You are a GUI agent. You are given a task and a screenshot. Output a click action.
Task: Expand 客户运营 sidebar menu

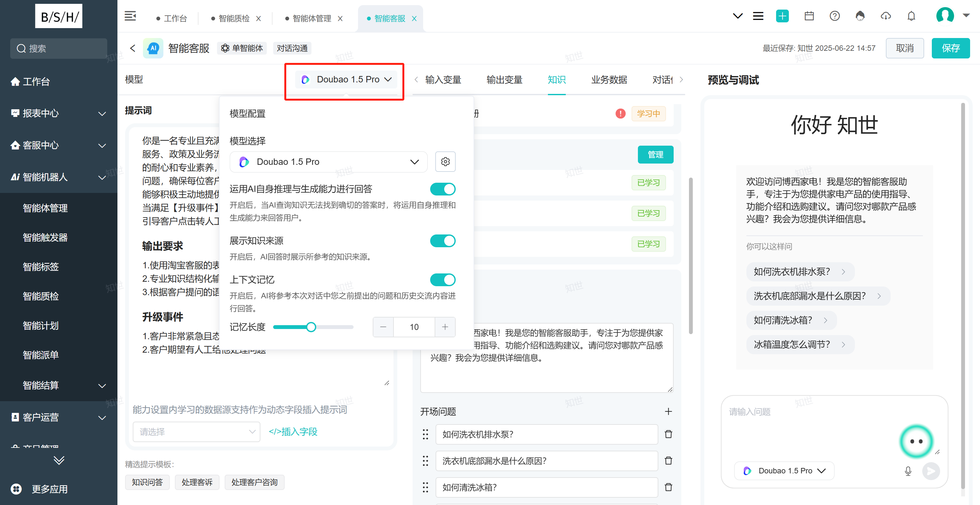pyautogui.click(x=59, y=417)
